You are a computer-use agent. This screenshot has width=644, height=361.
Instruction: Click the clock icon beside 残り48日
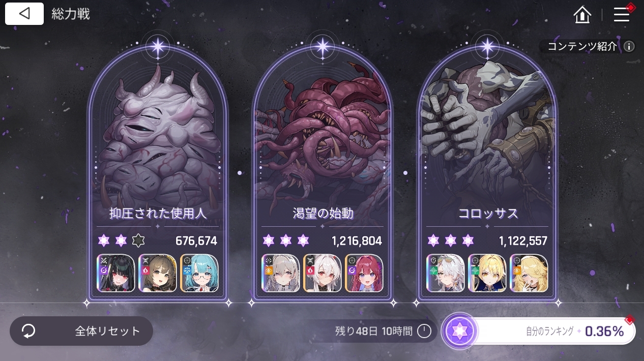point(424,332)
